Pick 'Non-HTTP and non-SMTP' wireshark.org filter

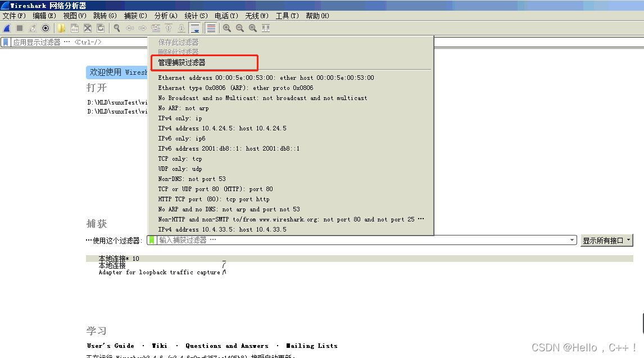(291, 220)
